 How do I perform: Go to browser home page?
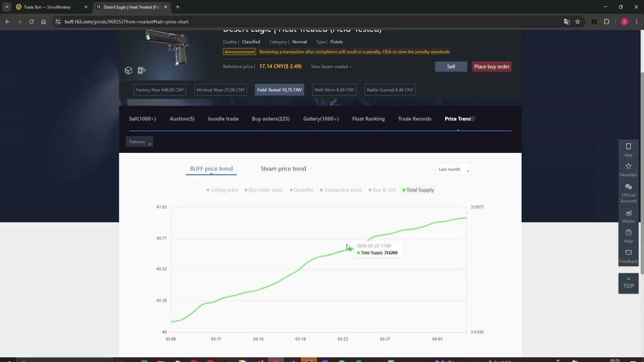[x=44, y=22]
